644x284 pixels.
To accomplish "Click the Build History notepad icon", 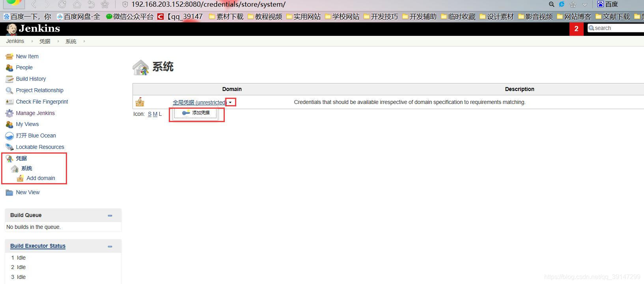I will [x=9, y=79].
